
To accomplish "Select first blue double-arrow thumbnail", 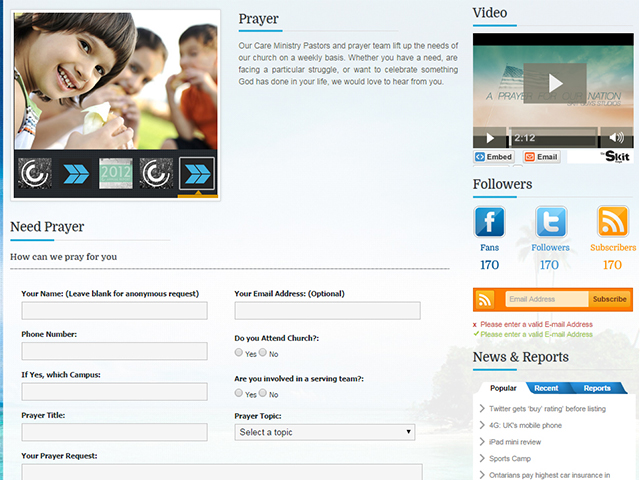I will tap(76, 173).
